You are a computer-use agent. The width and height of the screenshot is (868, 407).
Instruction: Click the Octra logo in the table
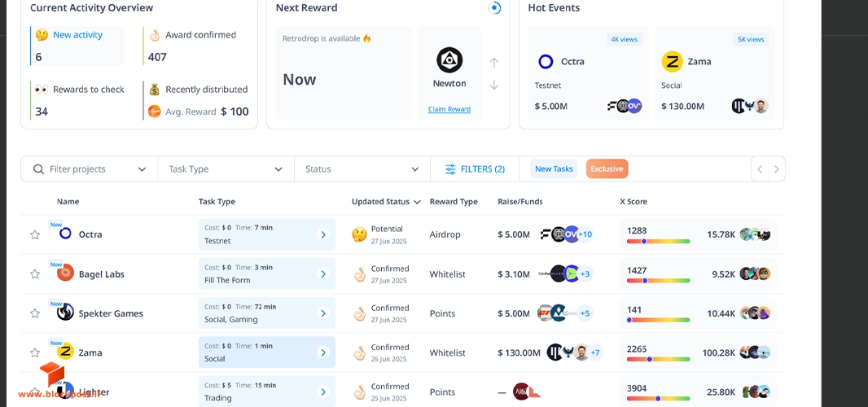coord(65,234)
